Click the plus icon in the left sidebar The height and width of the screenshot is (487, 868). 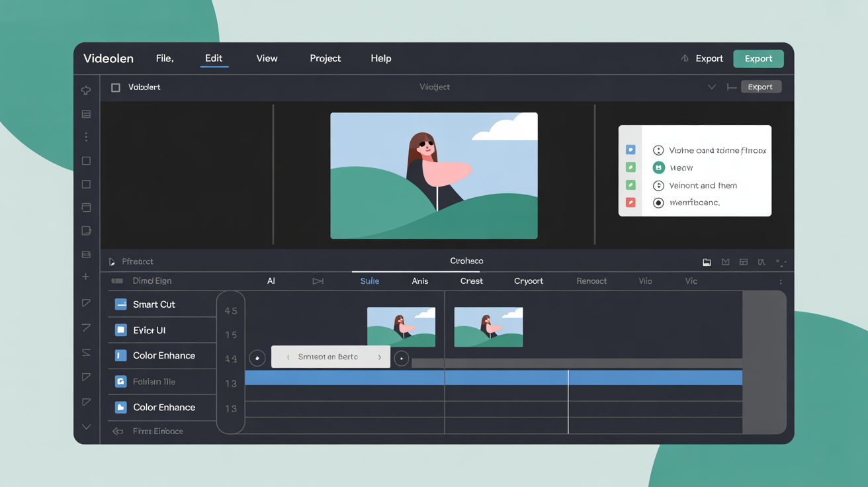[x=86, y=277]
